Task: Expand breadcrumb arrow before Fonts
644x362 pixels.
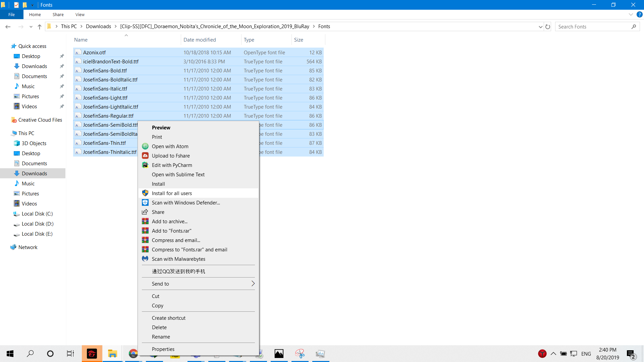Action: tap(314, 26)
